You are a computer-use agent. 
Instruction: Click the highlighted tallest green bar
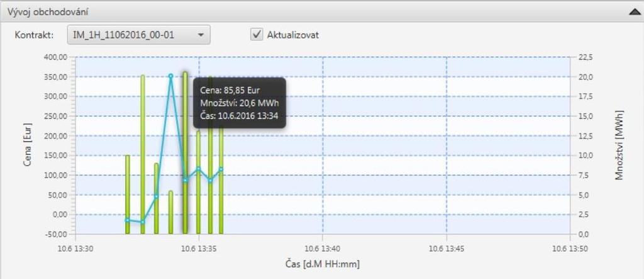186,152
